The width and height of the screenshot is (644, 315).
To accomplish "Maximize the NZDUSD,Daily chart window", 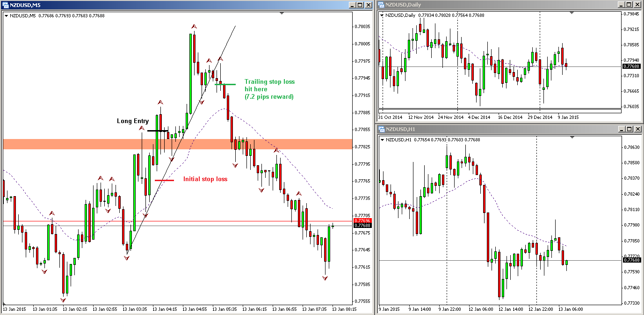I will (x=629, y=5).
